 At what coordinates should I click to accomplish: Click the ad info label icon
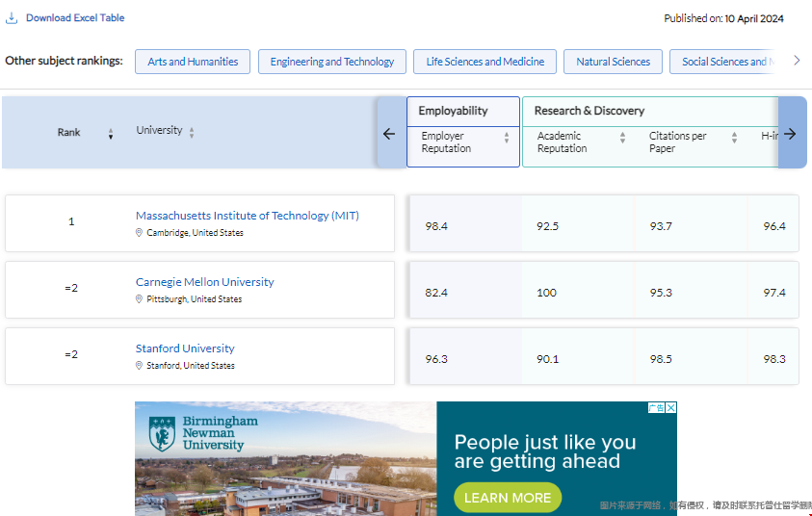coord(657,408)
